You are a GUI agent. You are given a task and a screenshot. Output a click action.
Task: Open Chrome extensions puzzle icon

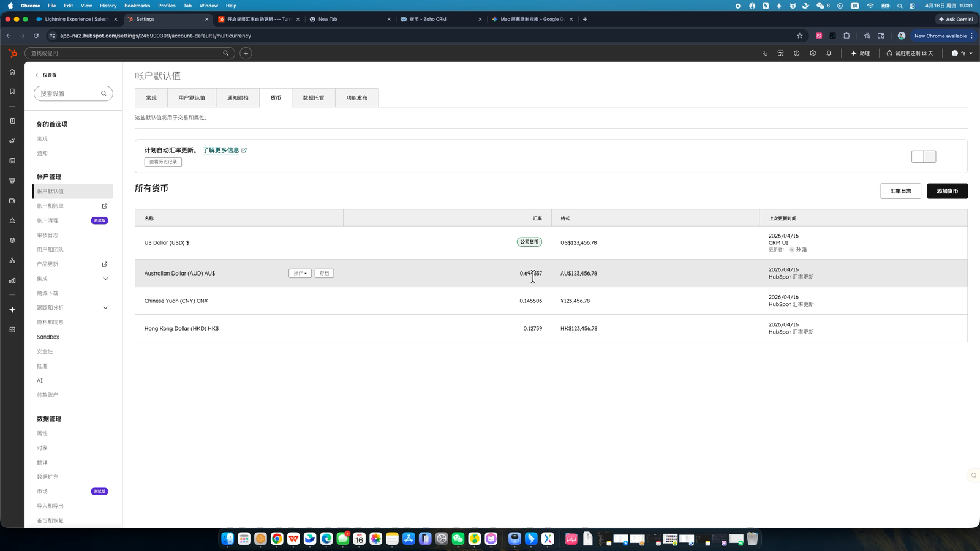pos(846,36)
